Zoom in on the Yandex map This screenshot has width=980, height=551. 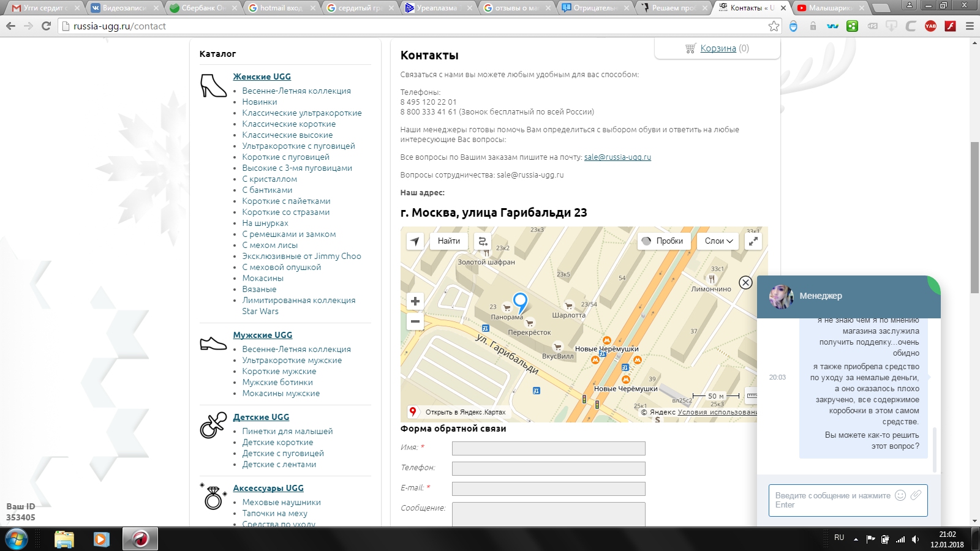tap(415, 301)
